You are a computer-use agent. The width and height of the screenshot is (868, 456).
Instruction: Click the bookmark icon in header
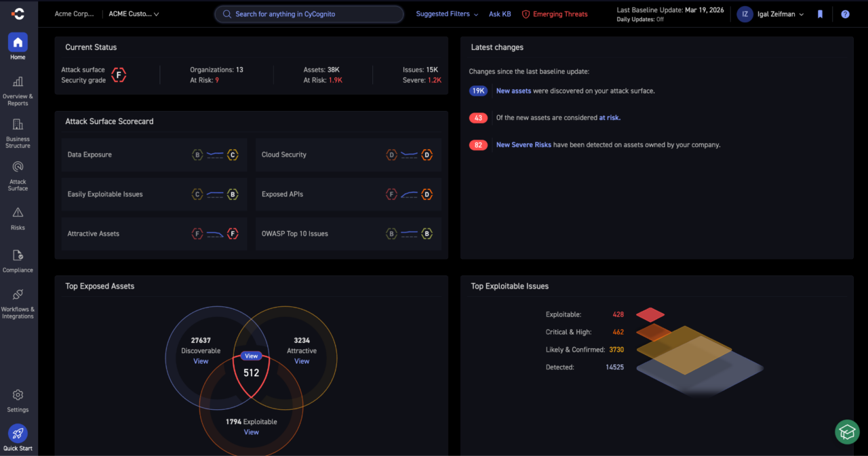[x=820, y=14]
